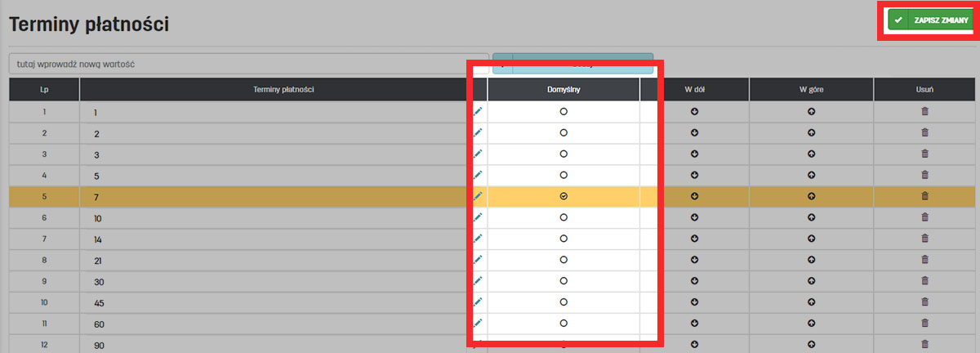Click the Lp column header
Image resolution: width=980 pixels, height=353 pixels.
coord(44,89)
